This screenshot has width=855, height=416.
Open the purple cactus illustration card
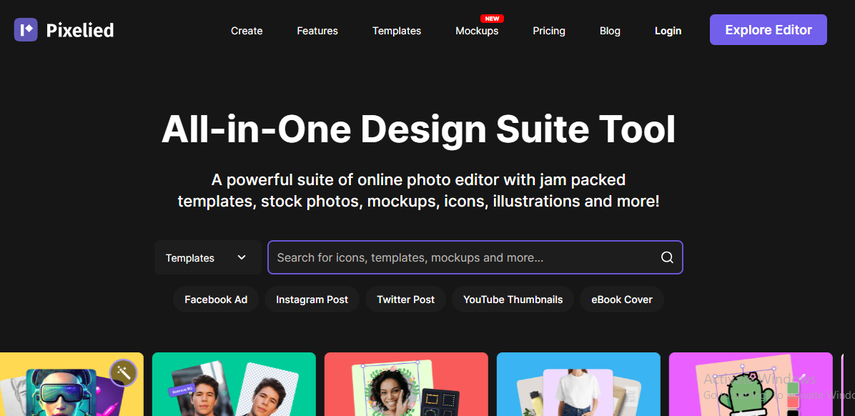coord(751,384)
